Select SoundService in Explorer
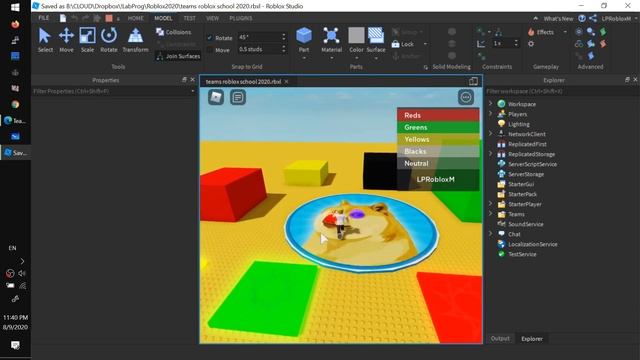The height and width of the screenshot is (360, 640). click(526, 224)
